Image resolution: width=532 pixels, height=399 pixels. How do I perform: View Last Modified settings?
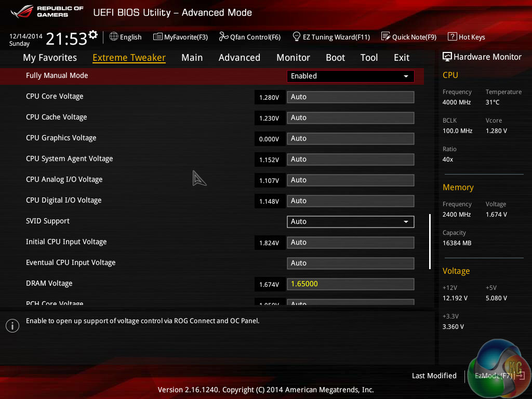point(434,376)
